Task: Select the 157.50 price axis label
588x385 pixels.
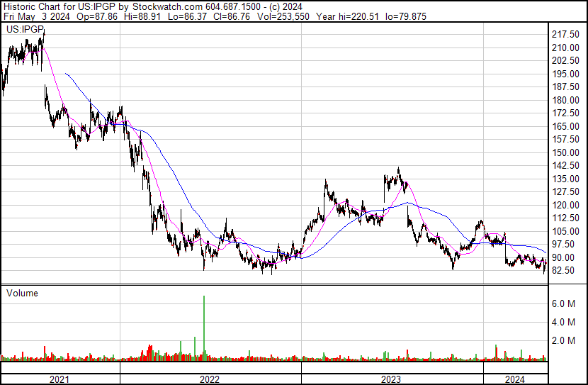Action: (x=565, y=139)
